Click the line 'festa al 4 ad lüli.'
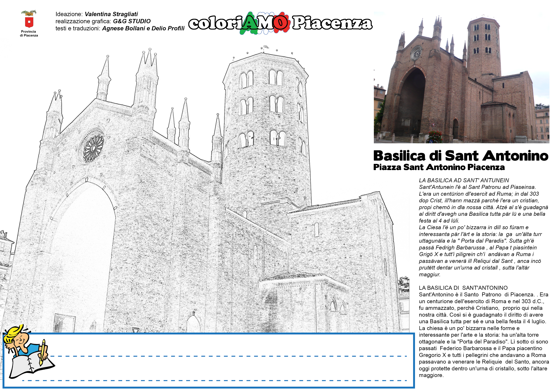 [439, 221]
